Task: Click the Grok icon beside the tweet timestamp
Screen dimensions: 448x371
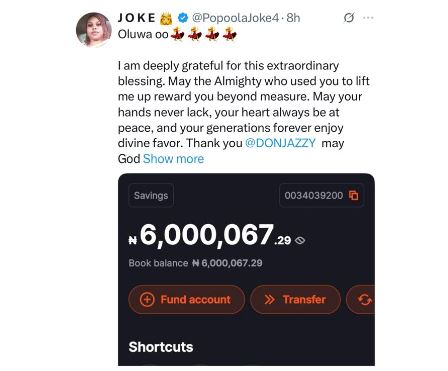Action: click(x=349, y=18)
